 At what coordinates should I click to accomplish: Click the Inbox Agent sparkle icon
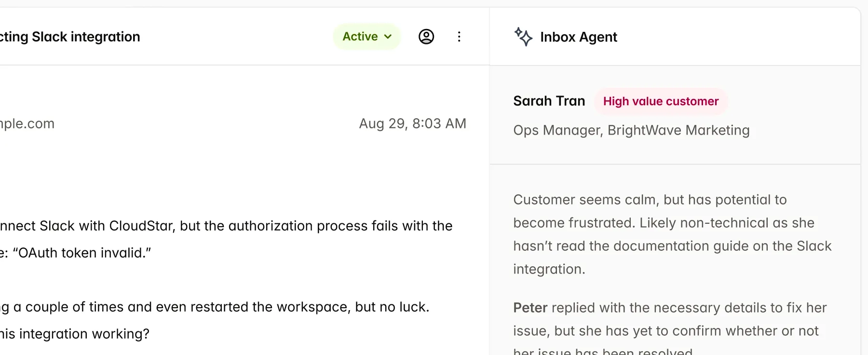[523, 37]
